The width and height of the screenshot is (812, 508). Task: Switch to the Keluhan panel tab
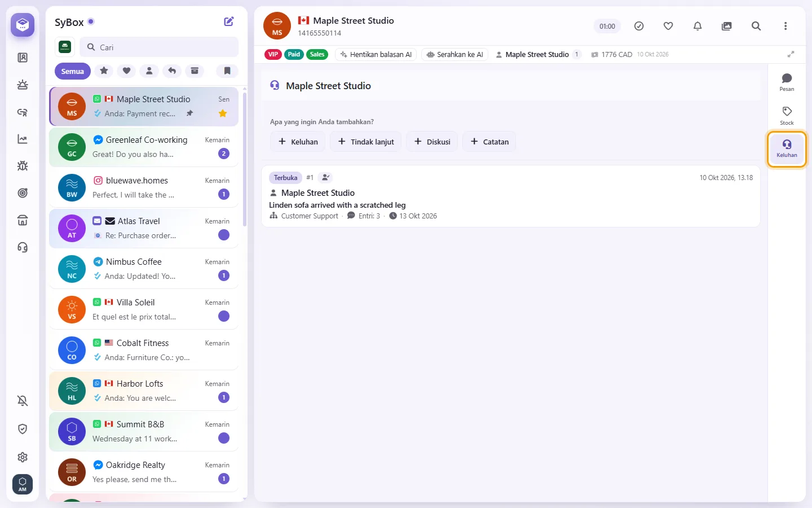(x=787, y=148)
